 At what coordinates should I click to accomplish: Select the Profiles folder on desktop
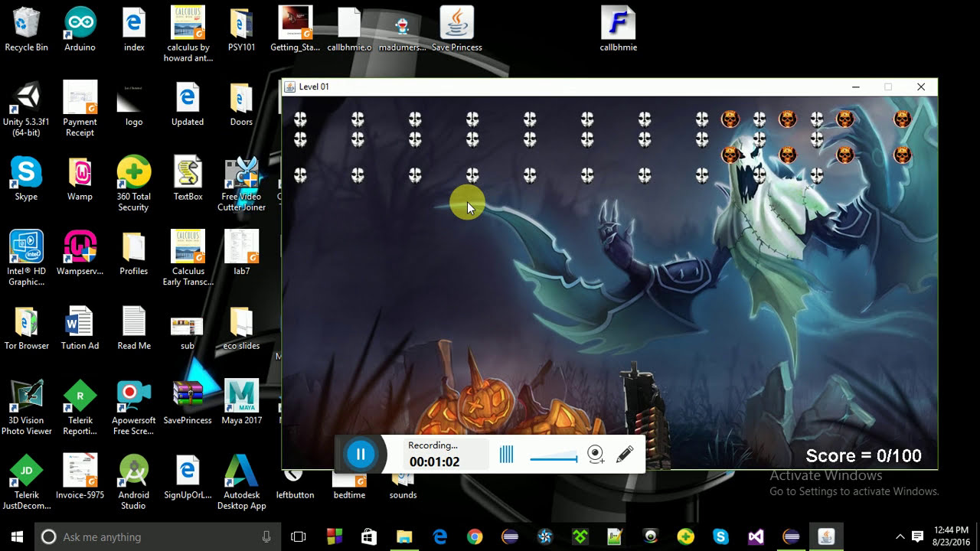pos(133,253)
